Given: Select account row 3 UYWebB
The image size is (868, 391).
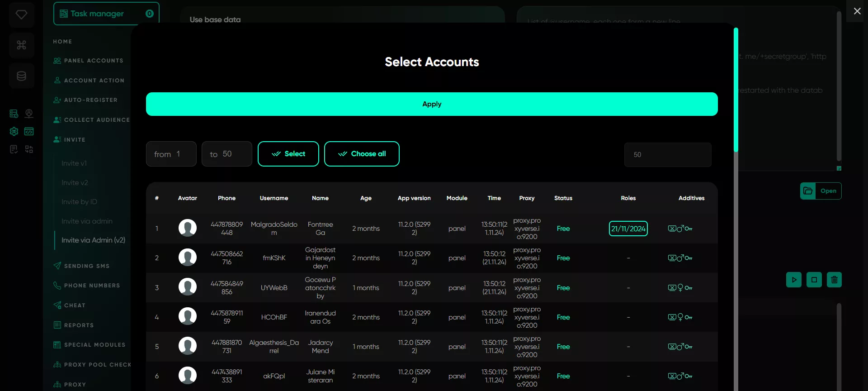Looking at the screenshot, I should click(432, 288).
